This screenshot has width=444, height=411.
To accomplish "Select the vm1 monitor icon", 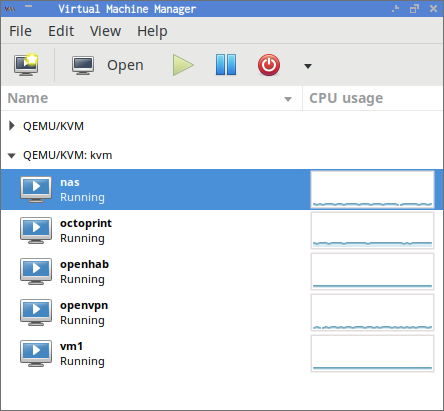I will [36, 354].
